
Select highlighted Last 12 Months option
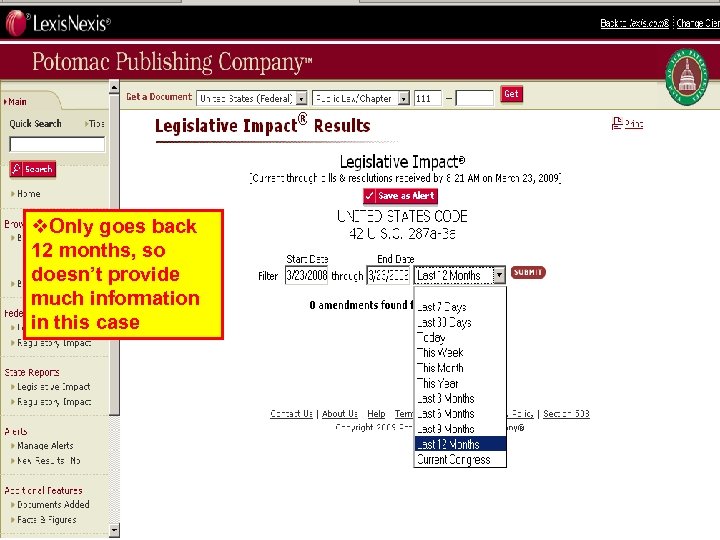click(460, 444)
